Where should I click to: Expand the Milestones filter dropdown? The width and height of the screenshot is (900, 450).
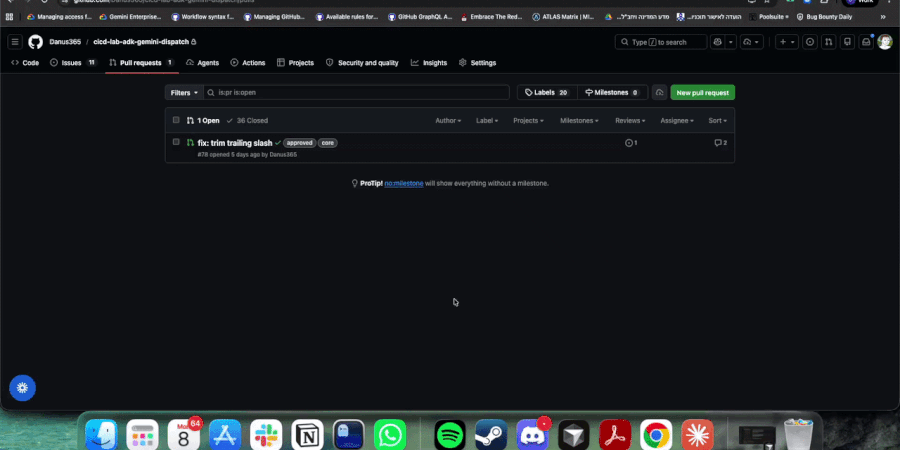579,121
